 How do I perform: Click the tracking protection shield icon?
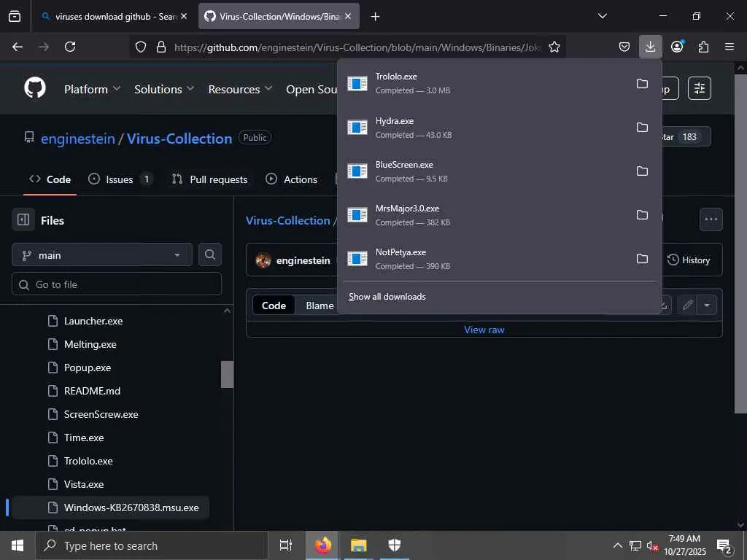pyautogui.click(x=141, y=47)
